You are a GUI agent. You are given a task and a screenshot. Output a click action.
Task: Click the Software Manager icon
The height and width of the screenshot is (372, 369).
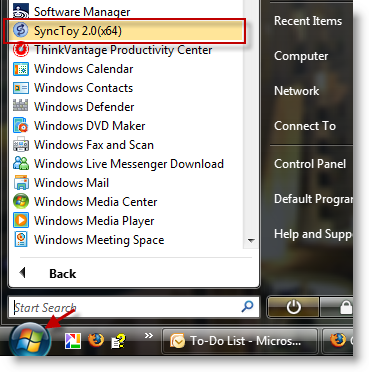pyautogui.click(x=21, y=11)
